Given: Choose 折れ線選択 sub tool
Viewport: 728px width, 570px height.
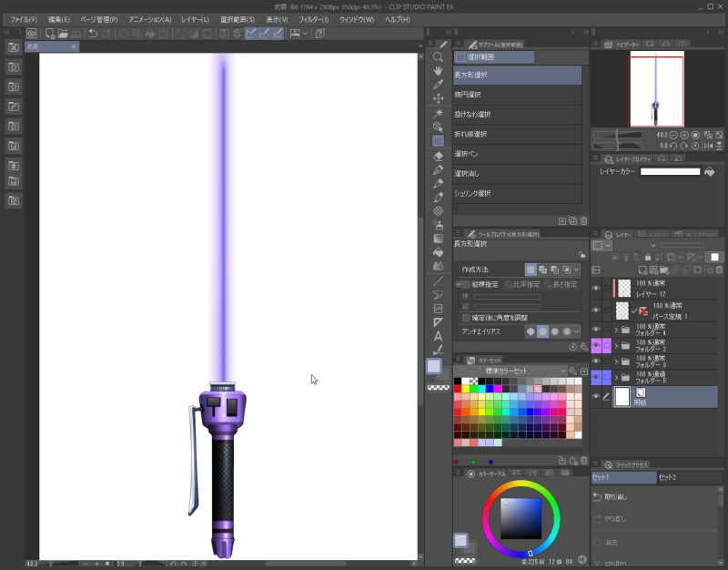Looking at the screenshot, I should [x=517, y=134].
